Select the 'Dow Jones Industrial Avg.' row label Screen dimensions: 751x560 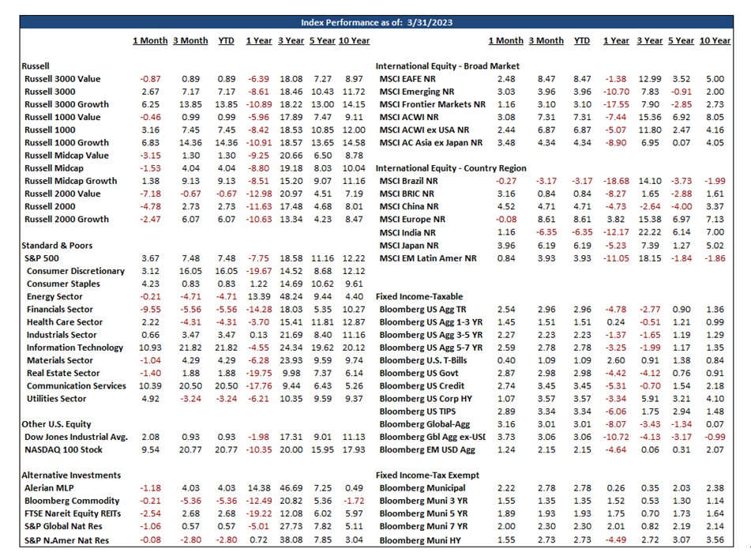[76, 437]
